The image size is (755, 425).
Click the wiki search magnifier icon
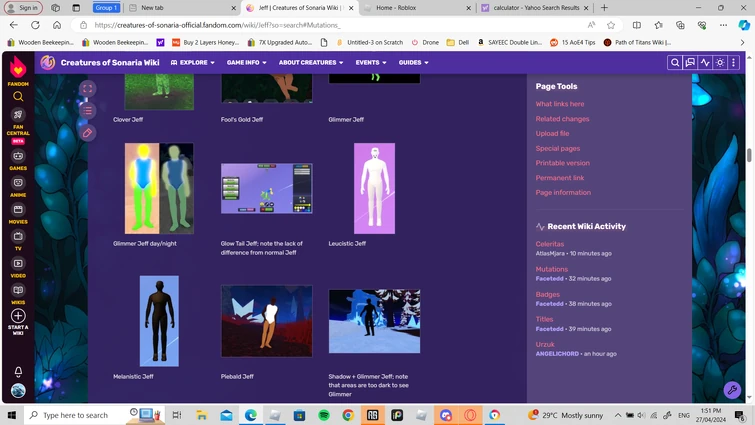pos(675,63)
